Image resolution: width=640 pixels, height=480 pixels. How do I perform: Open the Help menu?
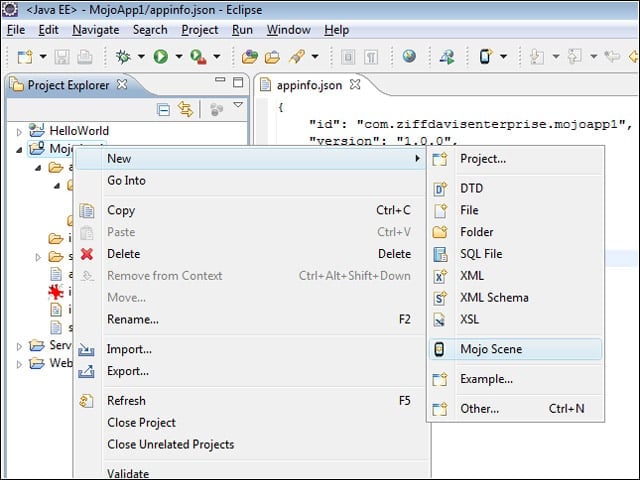tap(337, 30)
